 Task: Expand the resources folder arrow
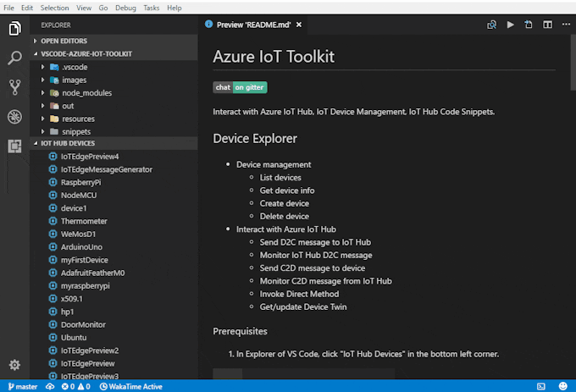click(x=42, y=119)
